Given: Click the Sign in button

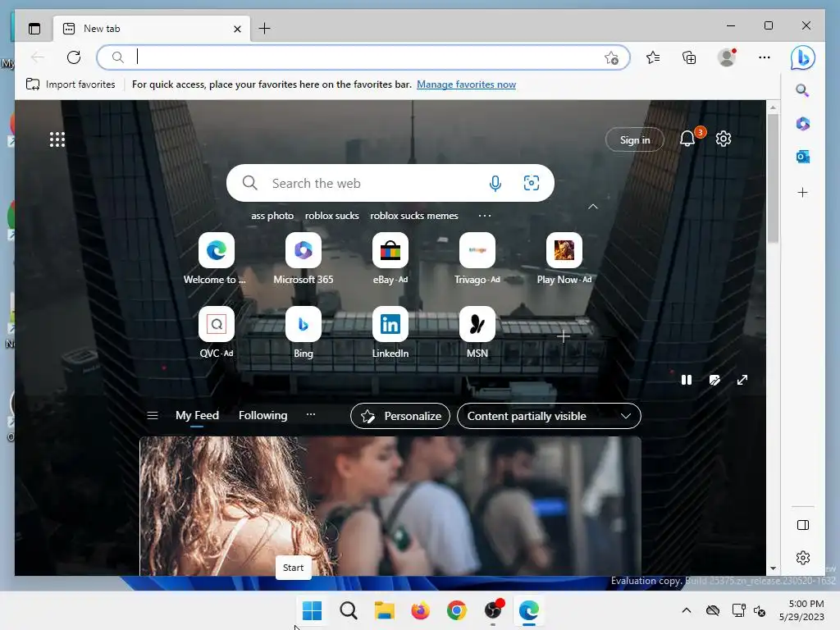Looking at the screenshot, I should (x=635, y=139).
